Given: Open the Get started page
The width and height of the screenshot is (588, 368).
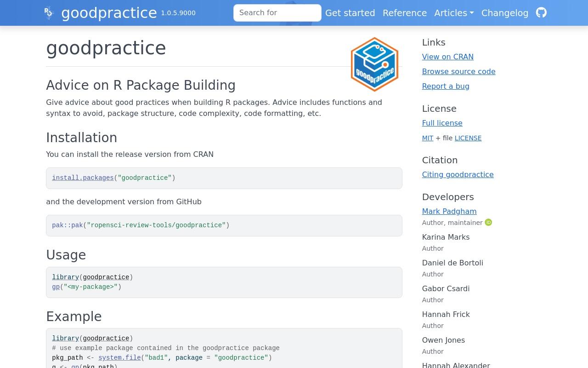Looking at the screenshot, I should (x=350, y=13).
